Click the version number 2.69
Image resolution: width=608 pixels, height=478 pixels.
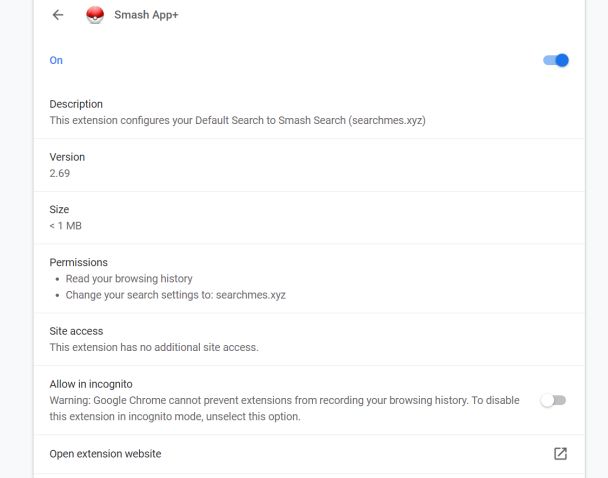pyautogui.click(x=60, y=173)
